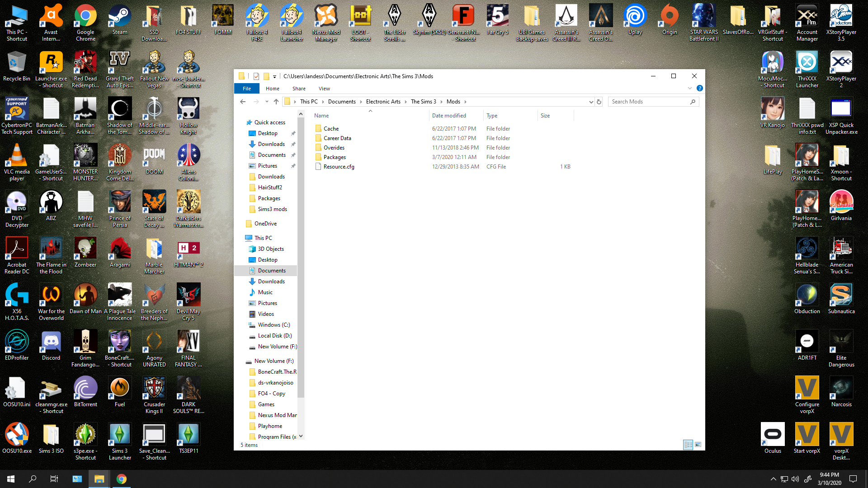The width and height of the screenshot is (868, 488).
Task: Open File Explorer from the taskbar
Action: pos(99,479)
